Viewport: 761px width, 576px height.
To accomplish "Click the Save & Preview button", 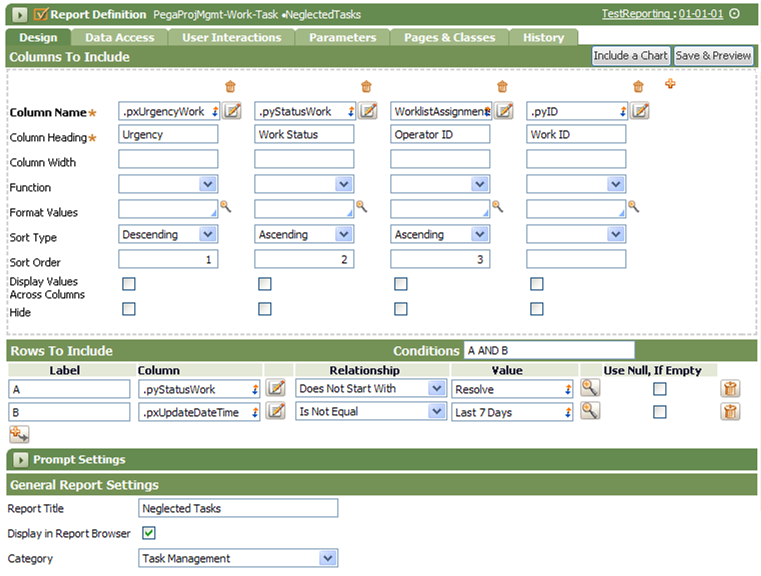I will pyautogui.click(x=713, y=56).
